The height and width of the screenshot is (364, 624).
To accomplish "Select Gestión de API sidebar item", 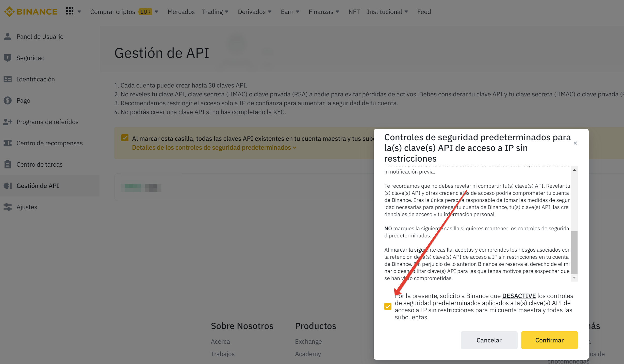I will 50,186.
